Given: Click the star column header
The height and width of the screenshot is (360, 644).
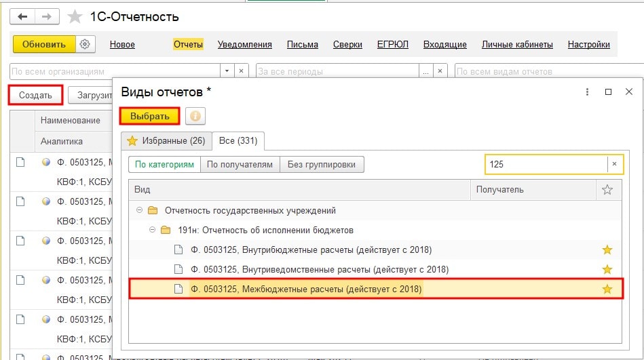Looking at the screenshot, I should [607, 190].
